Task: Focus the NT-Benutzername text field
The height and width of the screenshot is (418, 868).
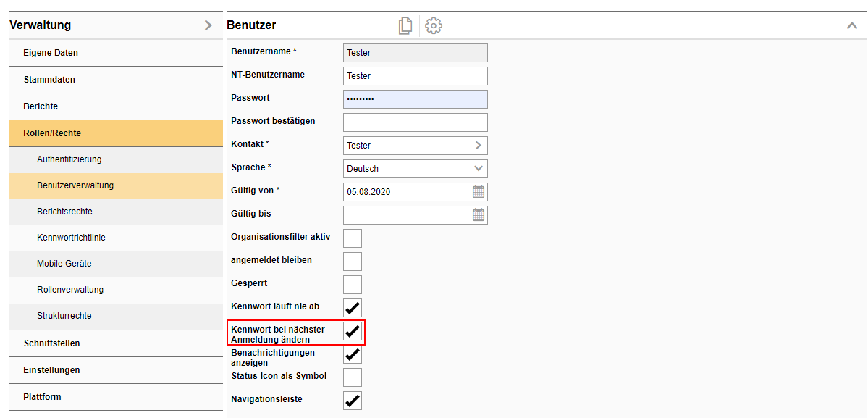Action: pyautogui.click(x=415, y=76)
